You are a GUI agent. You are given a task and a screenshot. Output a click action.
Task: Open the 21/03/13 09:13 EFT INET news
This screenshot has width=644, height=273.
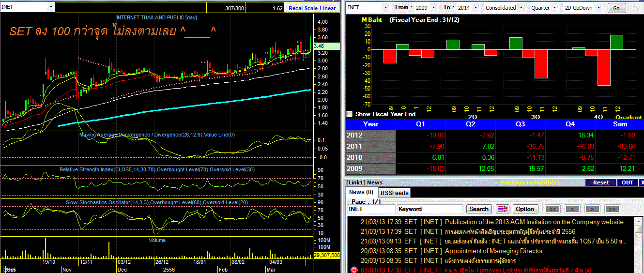coord(492,241)
